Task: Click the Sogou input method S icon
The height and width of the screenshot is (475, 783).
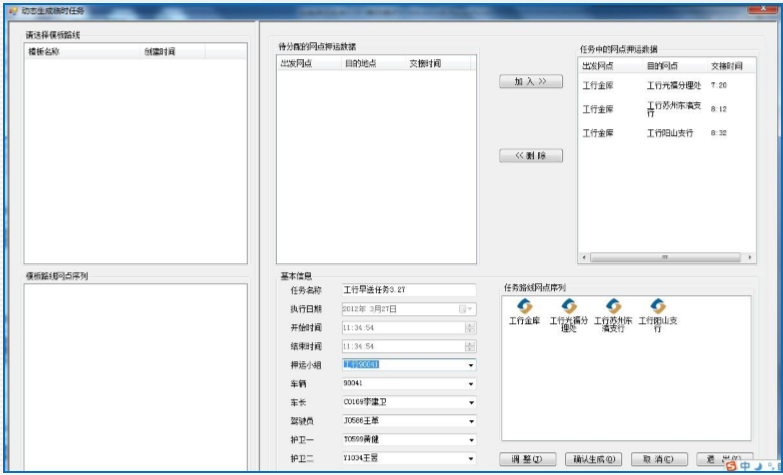Action: tap(731, 466)
